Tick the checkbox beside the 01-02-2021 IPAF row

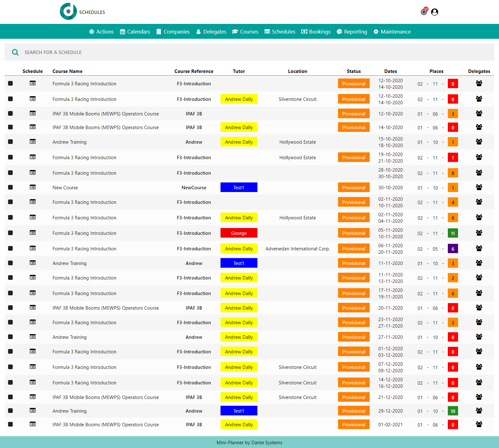pos(10,424)
